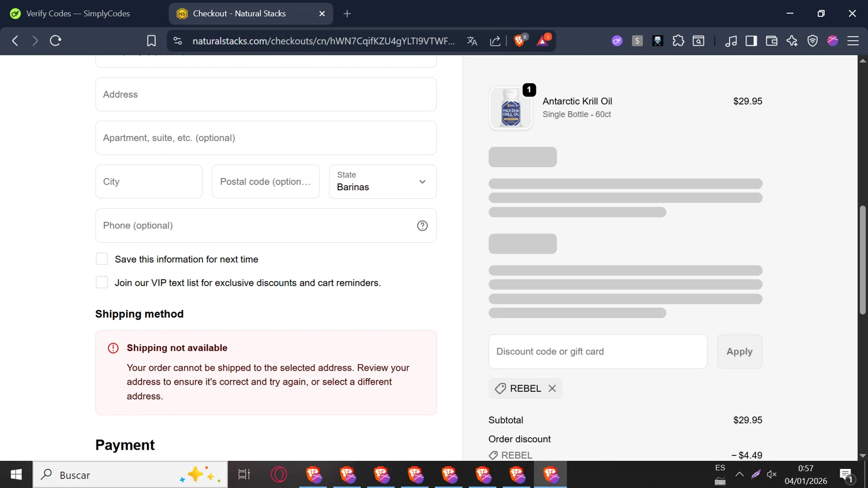868x488 pixels.
Task: View site information icon in address bar
Action: (x=178, y=40)
